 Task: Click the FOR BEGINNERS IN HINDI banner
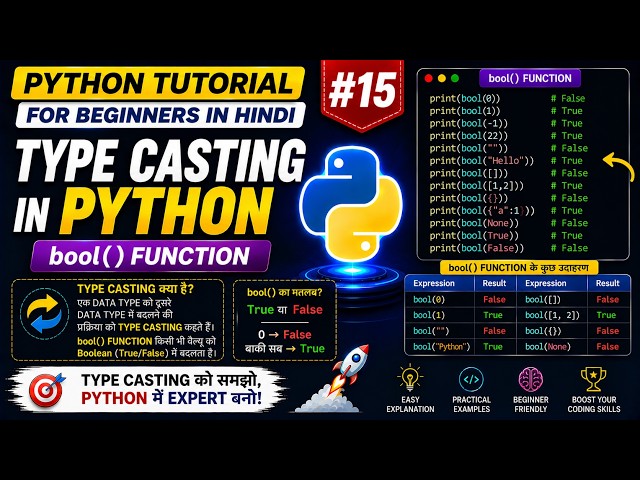click(160, 115)
